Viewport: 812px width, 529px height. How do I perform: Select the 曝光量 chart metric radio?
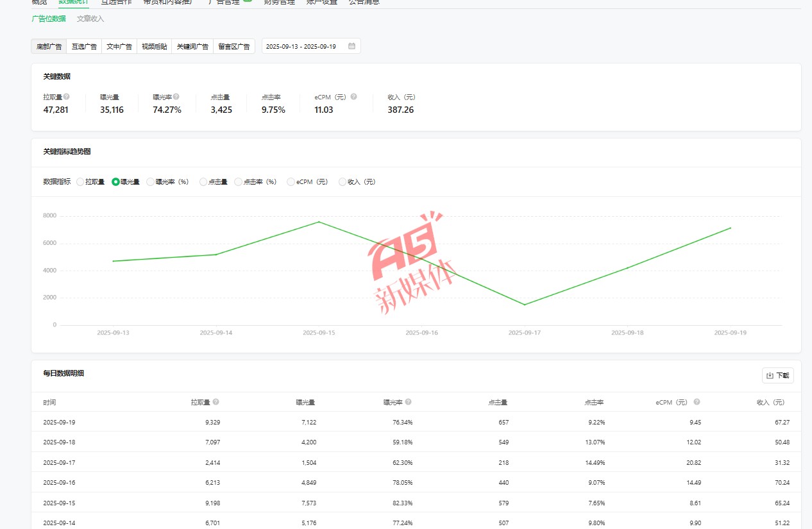pyautogui.click(x=115, y=182)
